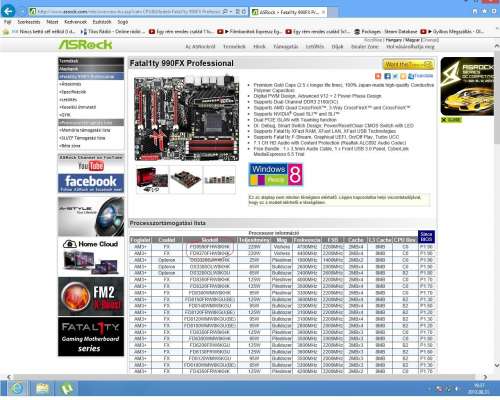
Task: Open the Eszközök menu
Action: 102,22
